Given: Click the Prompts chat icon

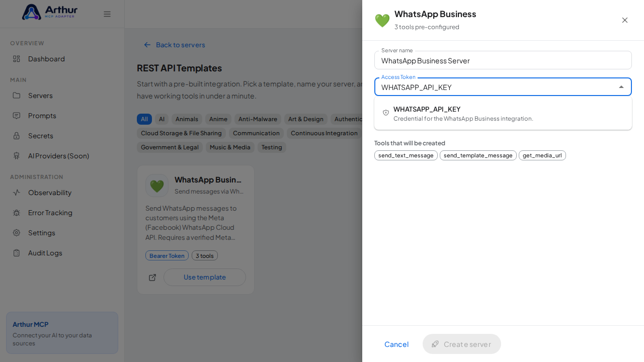Looking at the screenshot, I should click(17, 116).
